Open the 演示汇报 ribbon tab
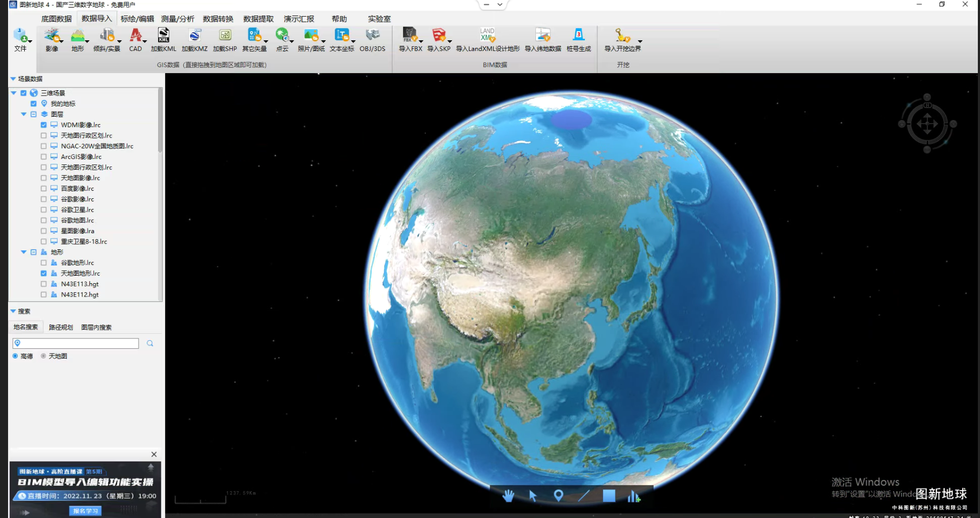This screenshot has height=518, width=980. 299,19
